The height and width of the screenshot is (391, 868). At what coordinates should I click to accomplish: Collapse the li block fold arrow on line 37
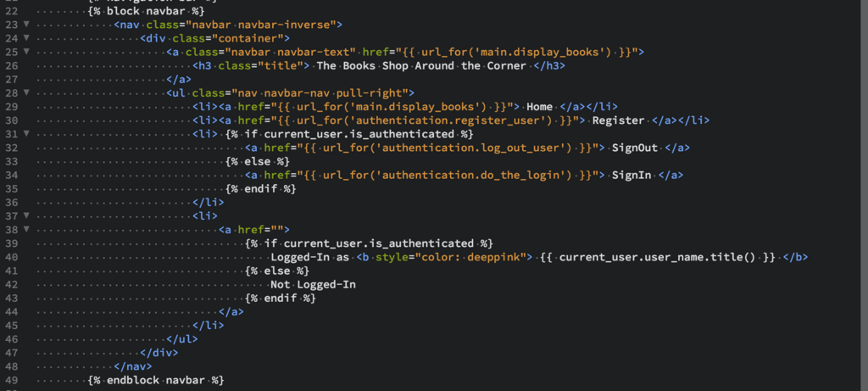coord(26,216)
